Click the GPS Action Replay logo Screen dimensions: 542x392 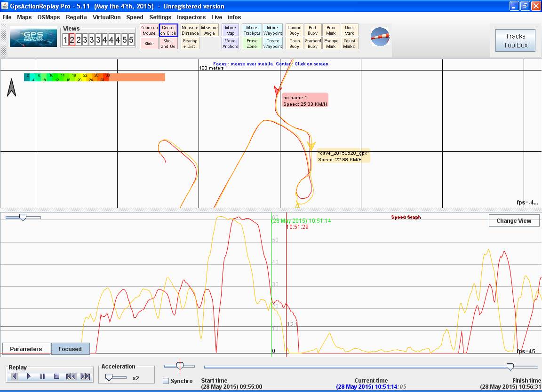(x=33, y=37)
